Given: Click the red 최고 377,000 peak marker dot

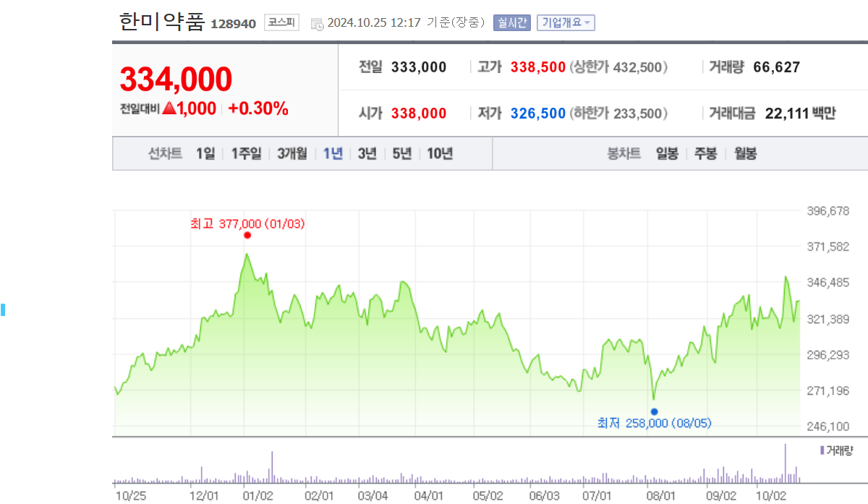Looking at the screenshot, I should (247, 235).
